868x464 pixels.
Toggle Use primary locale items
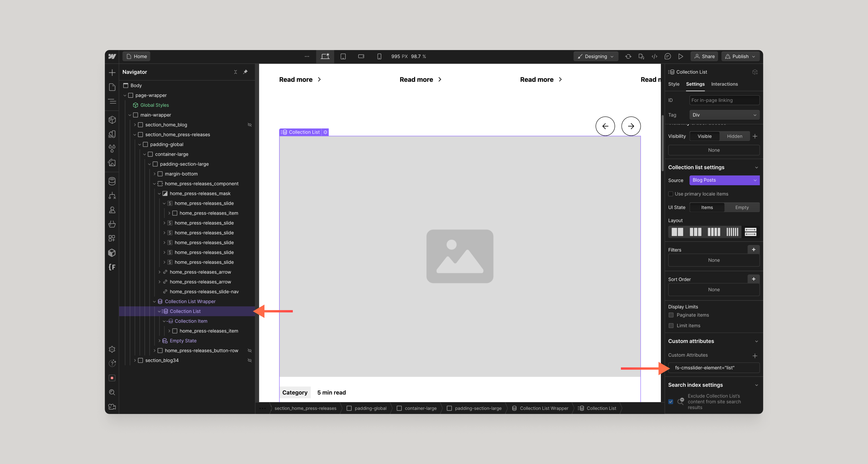pos(671,194)
